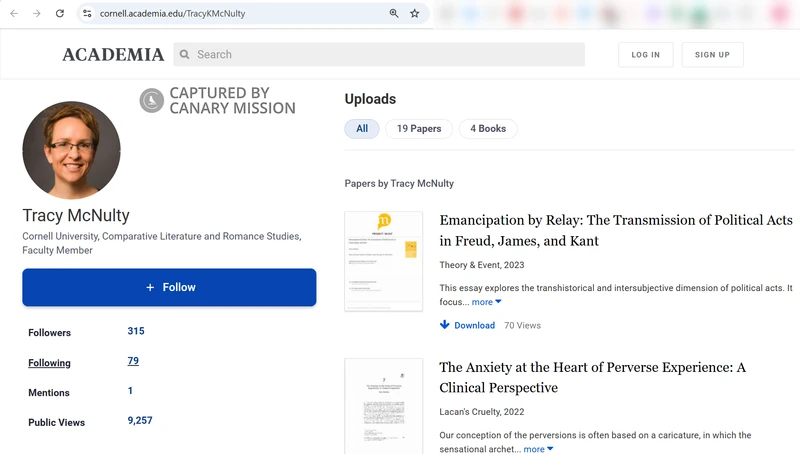Click the search magnifier icon in Academia search
Image resolution: width=800 pixels, height=454 pixels.
click(185, 54)
